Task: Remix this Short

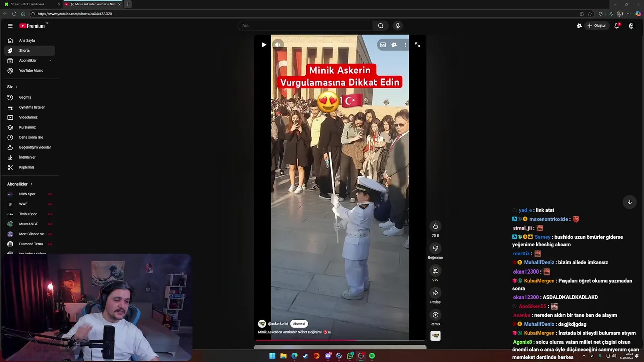Action: (x=435, y=315)
